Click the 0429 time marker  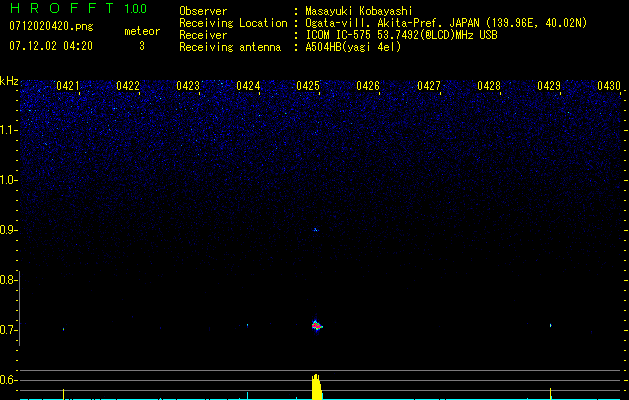point(549,86)
